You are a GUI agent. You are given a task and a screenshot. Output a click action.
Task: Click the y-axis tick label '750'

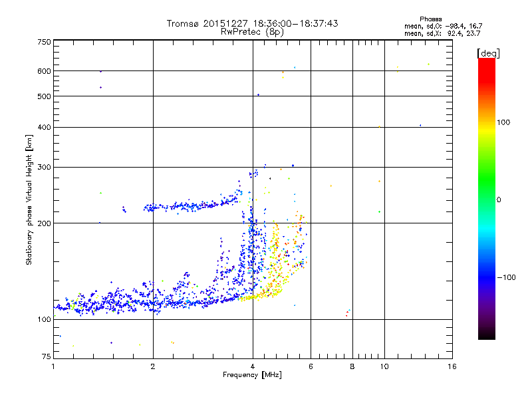[x=44, y=42]
